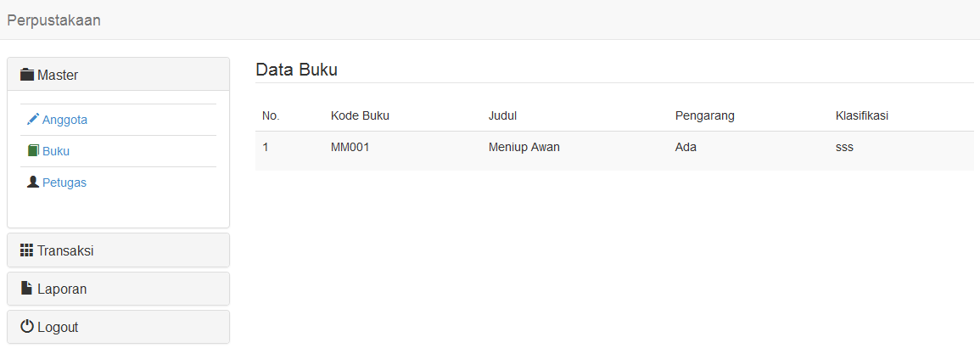980x354 pixels.
Task: Select the MM001 book code cell
Action: pyautogui.click(x=350, y=147)
